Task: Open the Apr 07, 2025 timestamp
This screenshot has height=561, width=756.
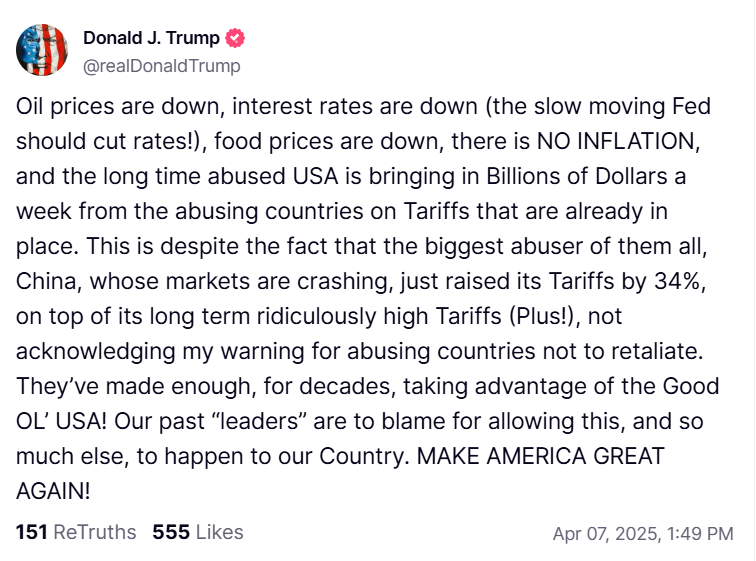Action: (602, 533)
